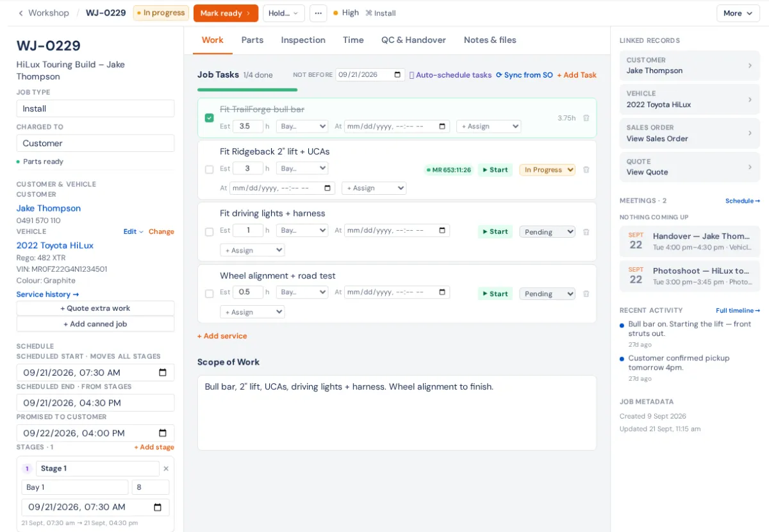The height and width of the screenshot is (532, 769).
Task: Click Sync from SO
Action: click(524, 75)
